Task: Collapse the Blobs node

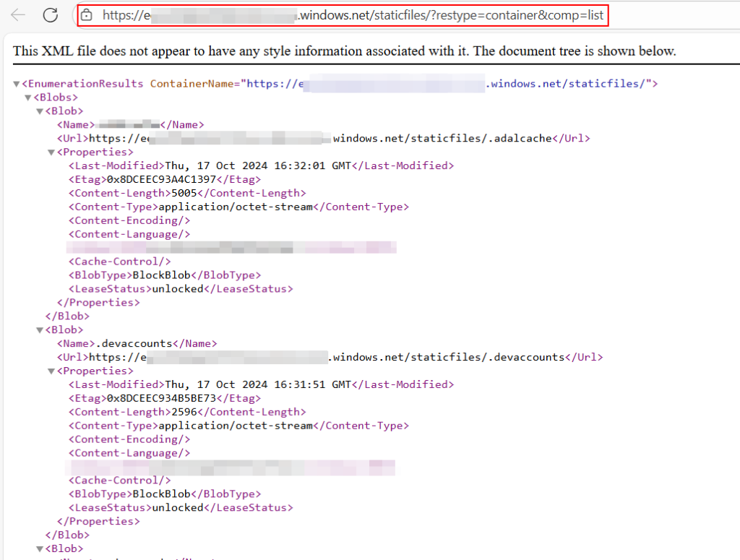Action: coord(28,98)
